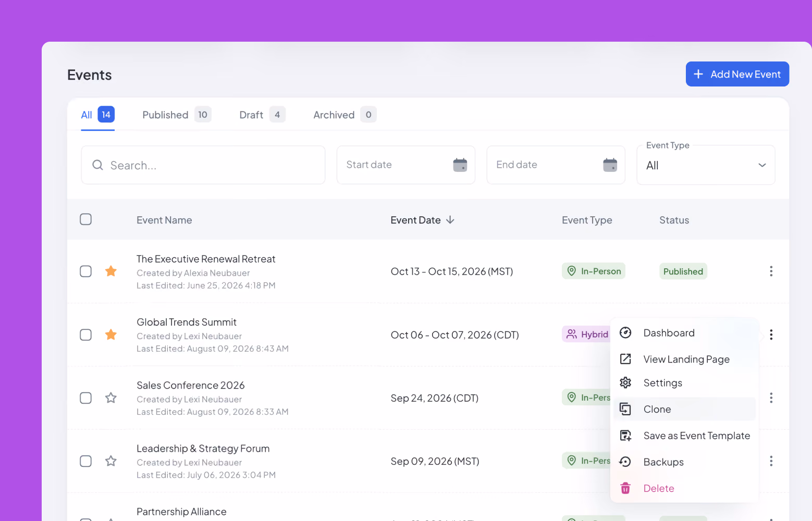Click the search magnifier icon

(97, 165)
